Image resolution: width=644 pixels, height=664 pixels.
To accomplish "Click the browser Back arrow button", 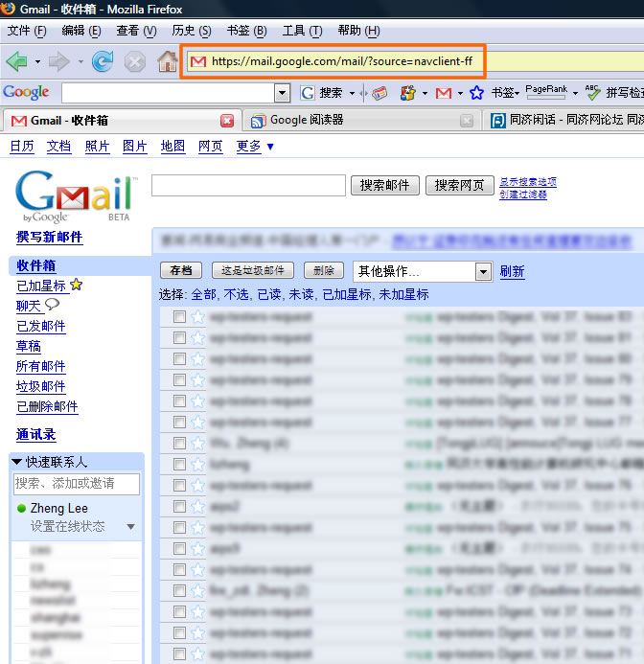I will coord(17,62).
